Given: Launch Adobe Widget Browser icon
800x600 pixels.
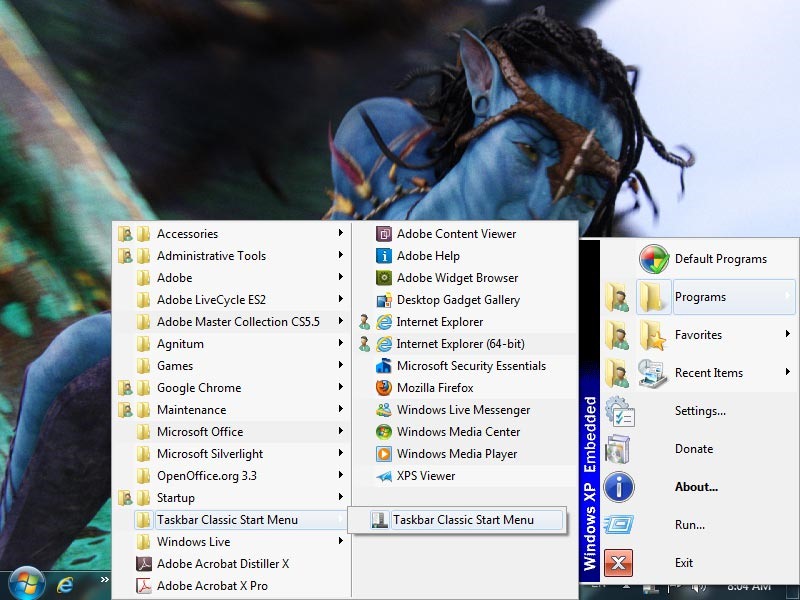Looking at the screenshot, I should (384, 278).
